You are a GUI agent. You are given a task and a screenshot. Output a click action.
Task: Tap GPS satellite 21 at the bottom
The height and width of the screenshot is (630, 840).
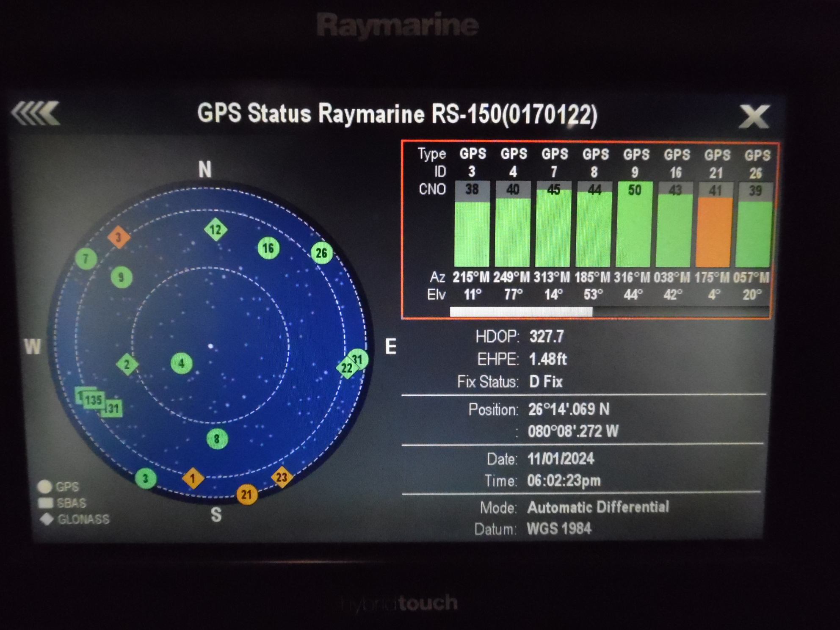pyautogui.click(x=248, y=494)
